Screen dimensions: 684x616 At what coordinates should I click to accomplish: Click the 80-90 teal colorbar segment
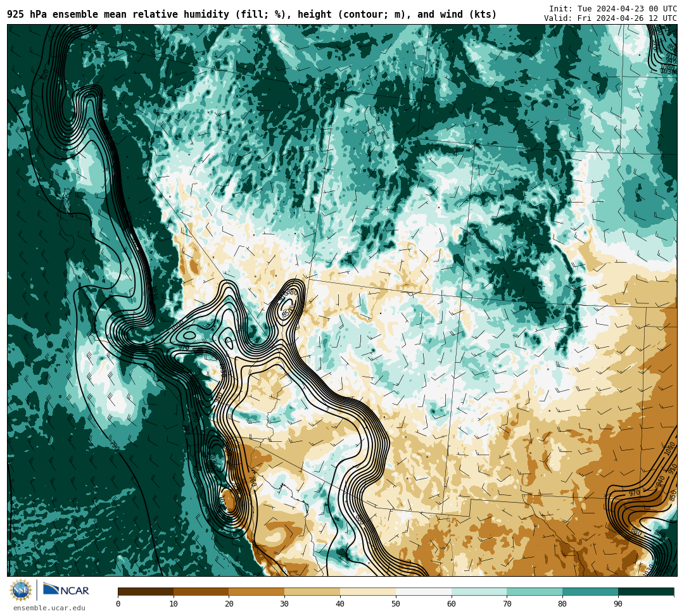pyautogui.click(x=590, y=591)
